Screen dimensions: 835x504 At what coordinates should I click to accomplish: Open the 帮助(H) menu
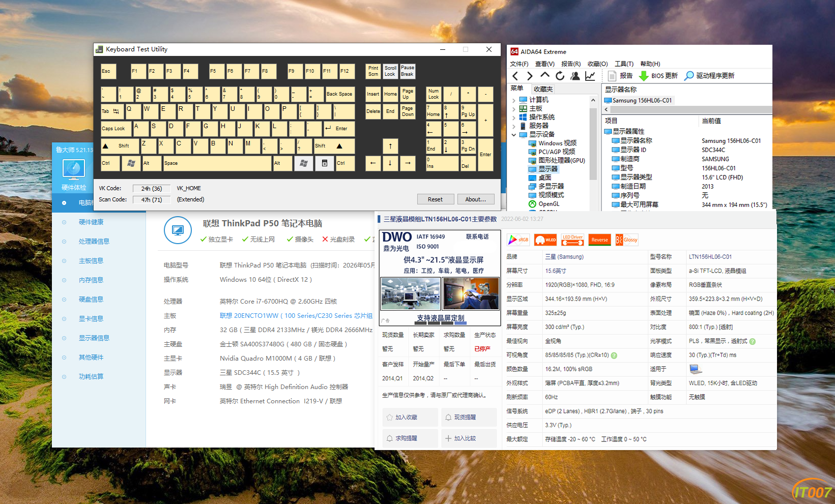(650, 64)
